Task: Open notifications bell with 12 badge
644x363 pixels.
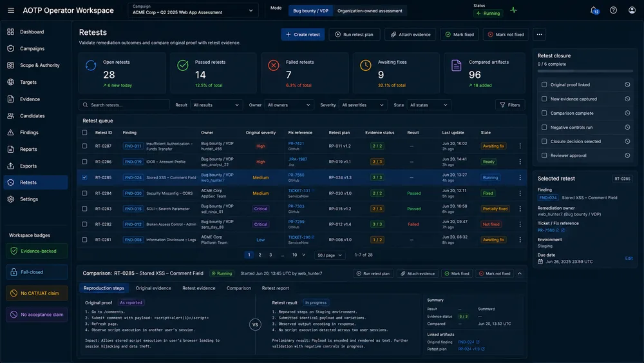Action: tap(594, 10)
